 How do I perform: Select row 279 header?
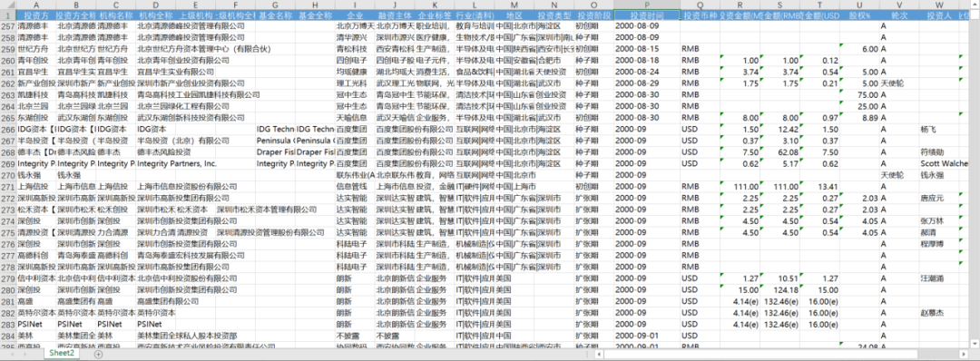[7, 278]
